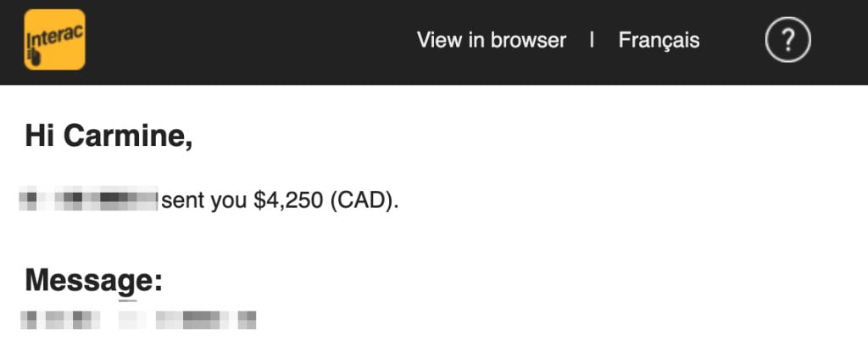Click the "Message:" heading

[93, 279]
